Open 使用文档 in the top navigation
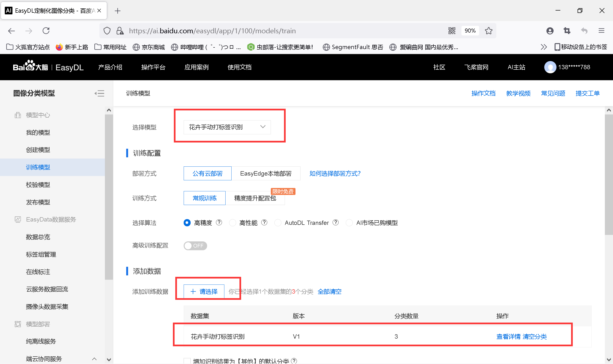This screenshot has height=364, width=613. [x=239, y=67]
